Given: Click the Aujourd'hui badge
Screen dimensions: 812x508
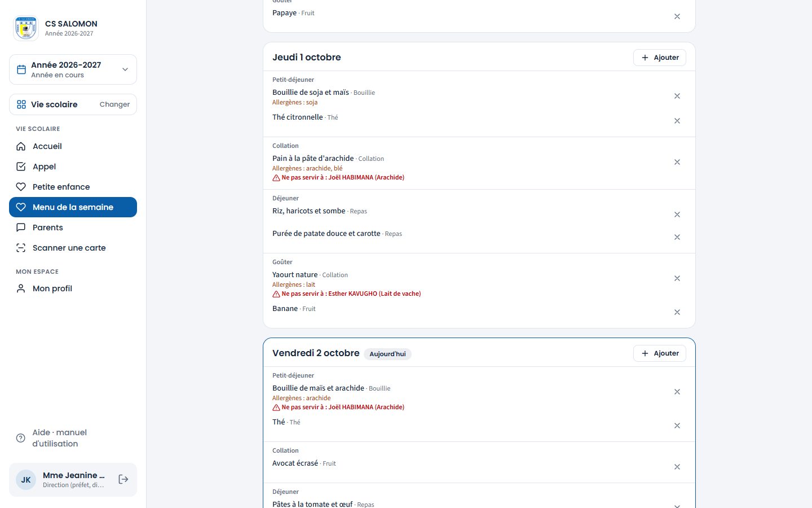Looking at the screenshot, I should [x=387, y=354].
